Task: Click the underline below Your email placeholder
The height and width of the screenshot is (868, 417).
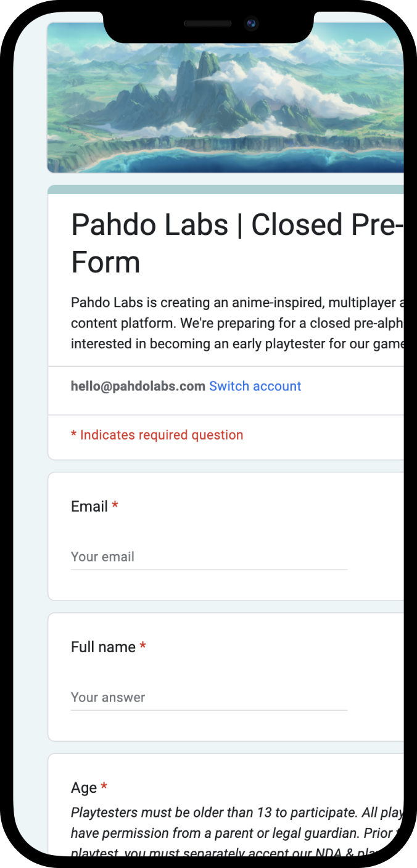Action: 208,570
